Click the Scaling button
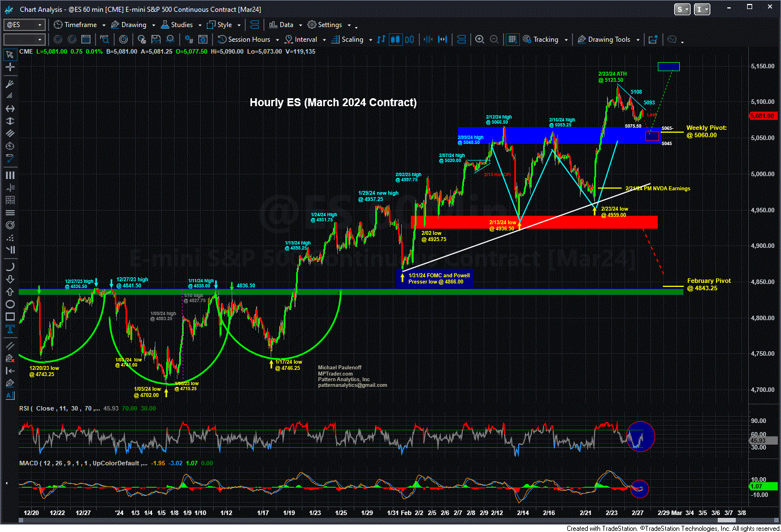 (348, 40)
